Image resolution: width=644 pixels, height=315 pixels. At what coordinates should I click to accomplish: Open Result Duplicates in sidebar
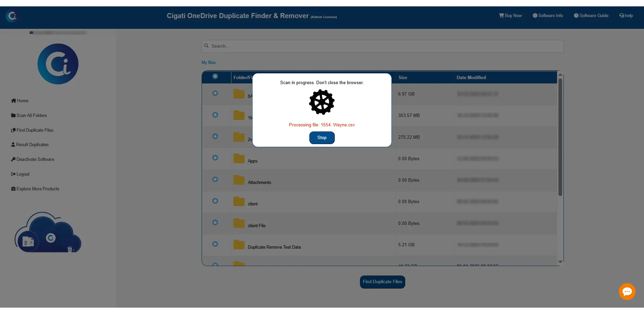point(30,144)
